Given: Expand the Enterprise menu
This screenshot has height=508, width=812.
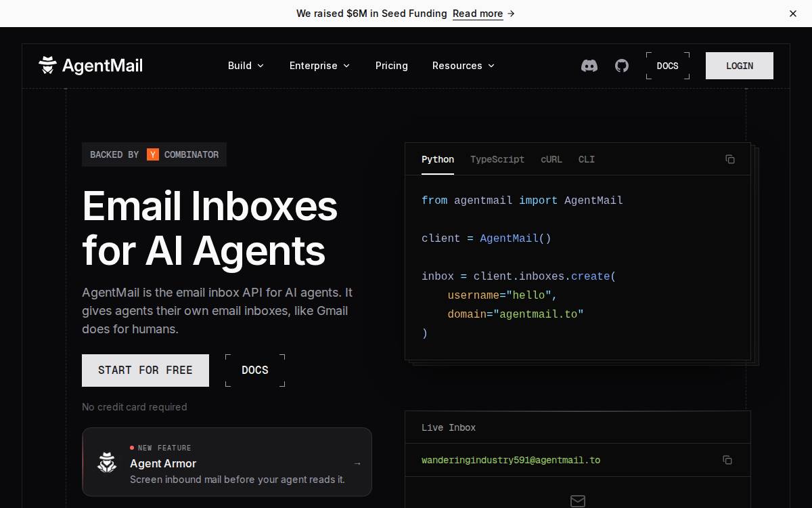Looking at the screenshot, I should [x=319, y=66].
